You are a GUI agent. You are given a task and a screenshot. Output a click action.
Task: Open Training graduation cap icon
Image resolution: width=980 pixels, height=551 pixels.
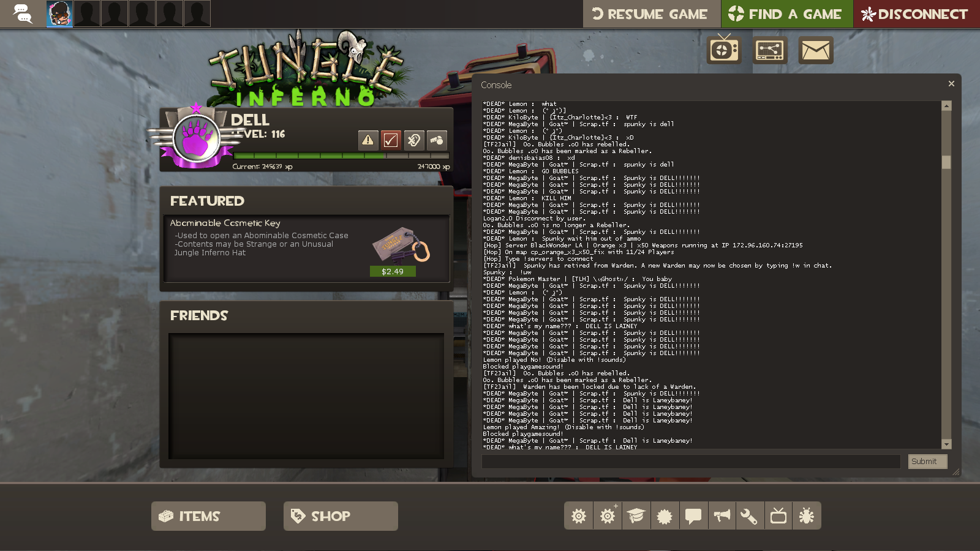(636, 516)
